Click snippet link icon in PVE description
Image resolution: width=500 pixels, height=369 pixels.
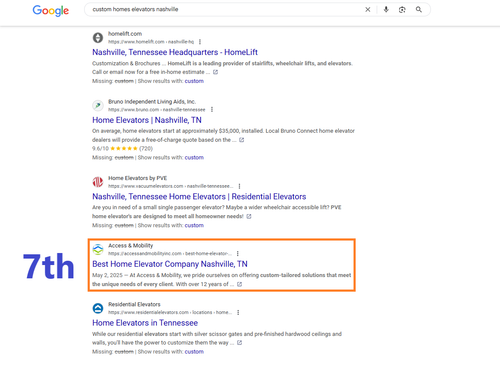pos(249,216)
